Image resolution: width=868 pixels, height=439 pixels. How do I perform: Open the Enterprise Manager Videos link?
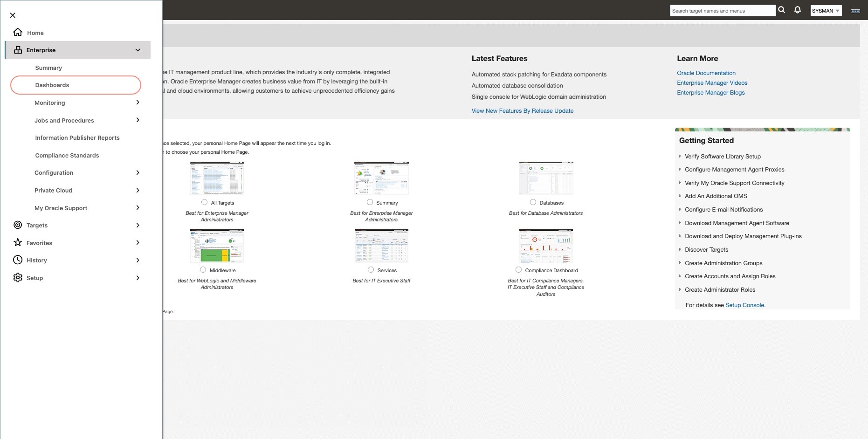pyautogui.click(x=712, y=82)
